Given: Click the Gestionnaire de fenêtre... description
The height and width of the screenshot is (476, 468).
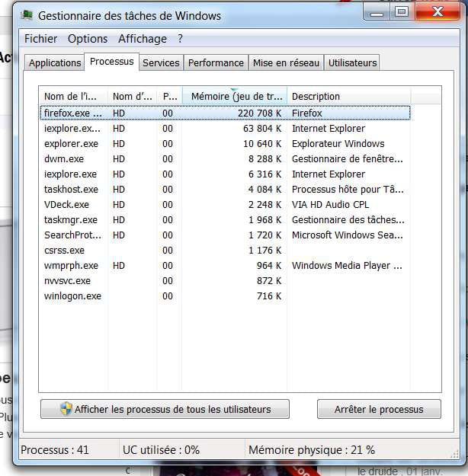Looking at the screenshot, I should coord(348,158).
